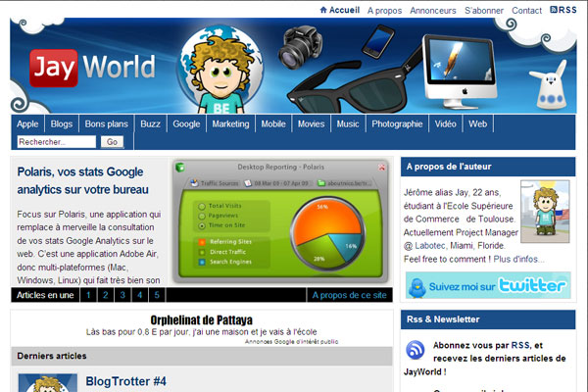Open the Polaris Google analytics article title

coord(82,180)
